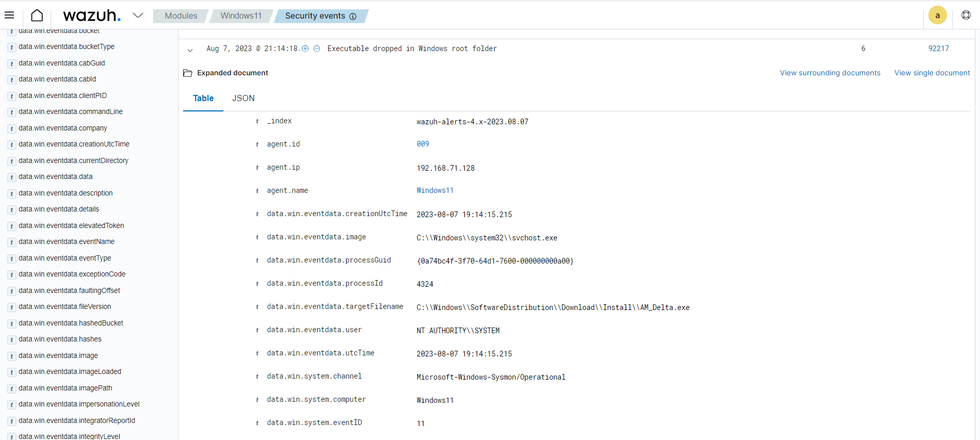This screenshot has height=440, width=980.
Task: Filter out timestamp value minus icon
Action: [x=317, y=48]
